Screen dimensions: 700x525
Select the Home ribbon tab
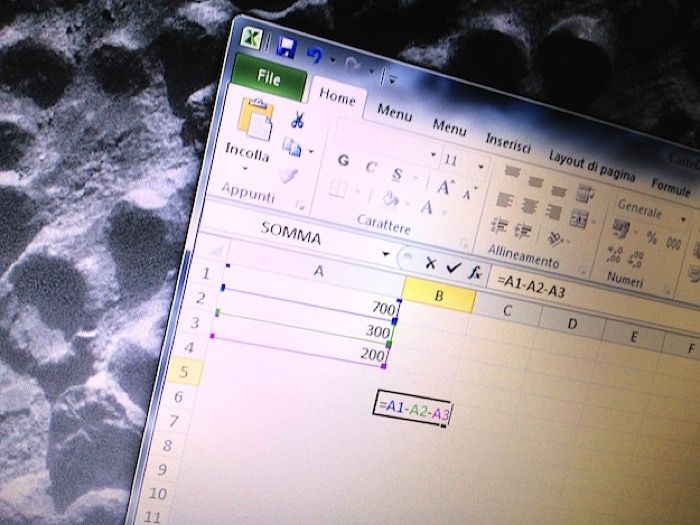(338, 96)
